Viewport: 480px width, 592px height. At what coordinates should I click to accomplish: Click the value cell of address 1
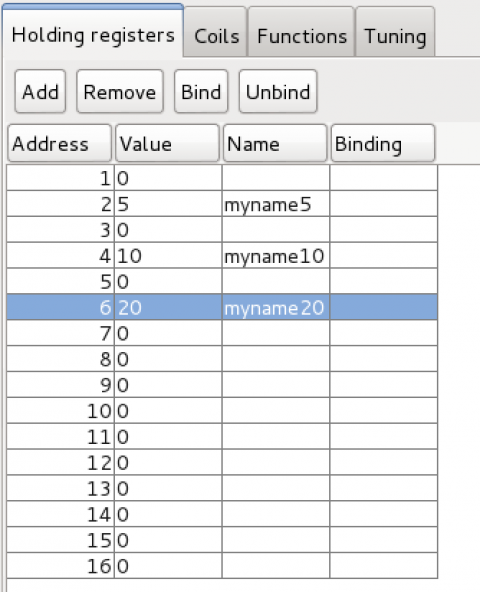coord(168,178)
